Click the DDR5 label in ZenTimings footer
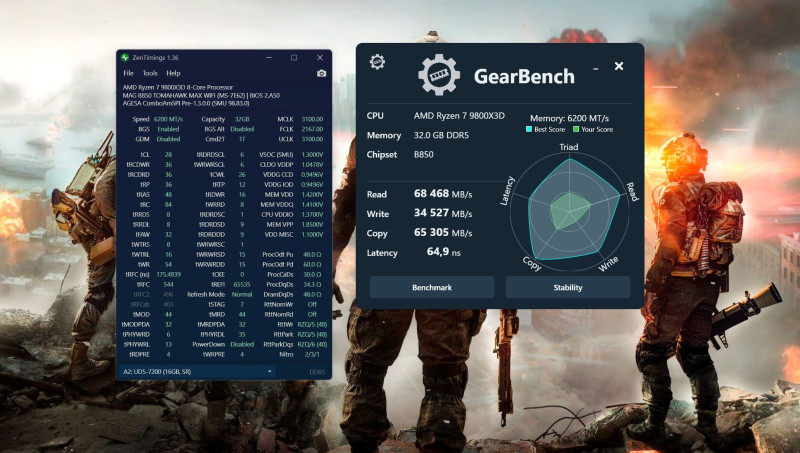The width and height of the screenshot is (800, 453). (x=317, y=372)
